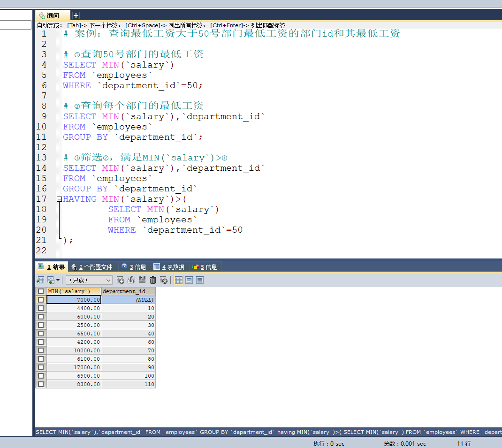The height and width of the screenshot is (448, 502).
Task: Select the 2500.00 salary cell
Action: pyautogui.click(x=74, y=325)
